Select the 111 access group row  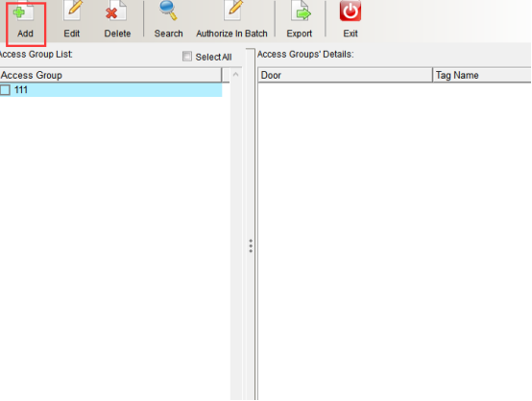(x=111, y=90)
